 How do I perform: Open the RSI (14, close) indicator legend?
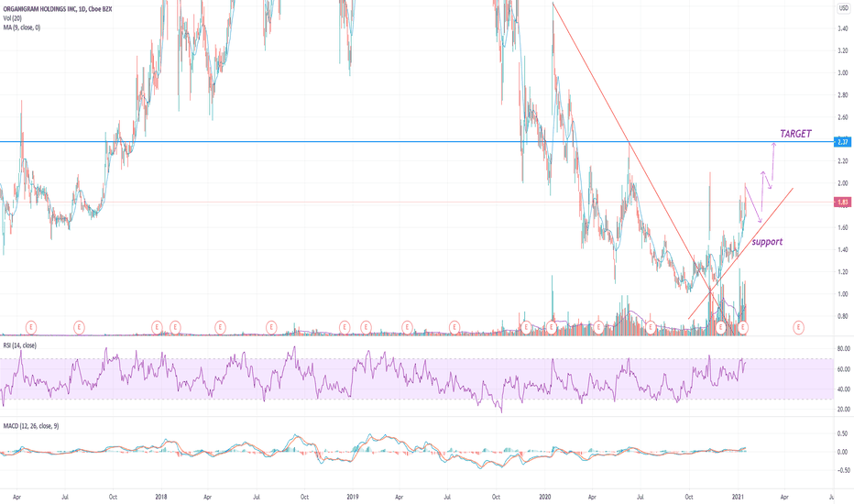[x=20, y=345]
